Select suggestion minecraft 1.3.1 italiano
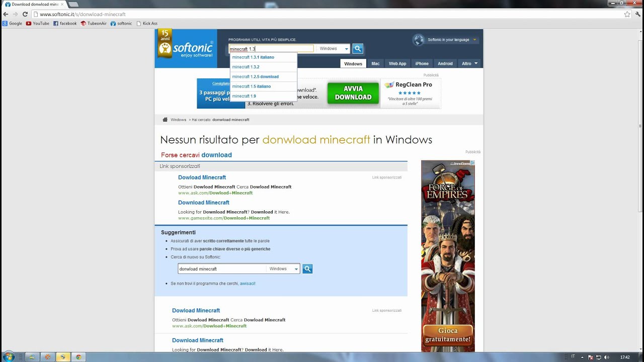Screen dimensions: 644x362 264,57
